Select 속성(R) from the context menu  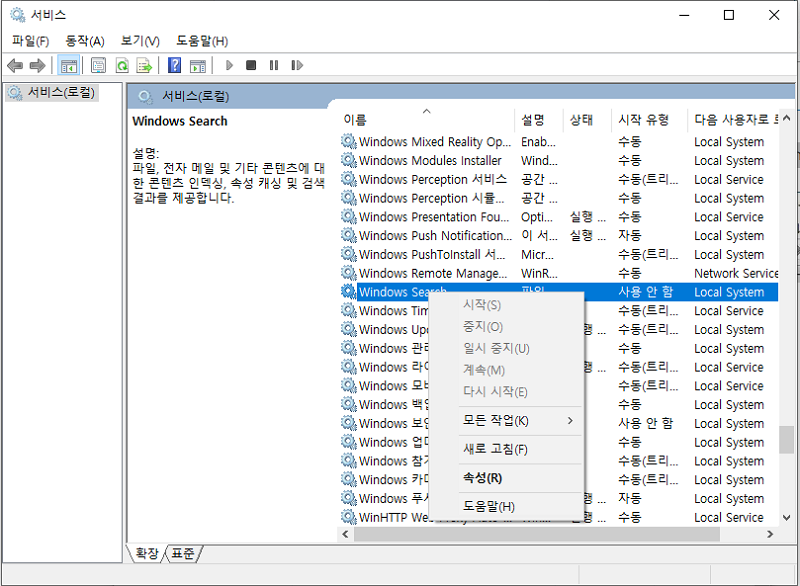point(483,478)
